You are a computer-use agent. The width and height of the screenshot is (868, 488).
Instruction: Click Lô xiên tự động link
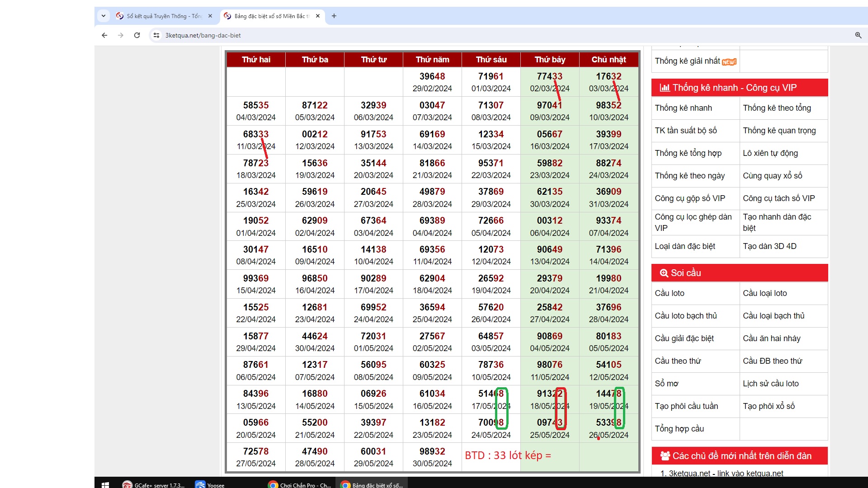click(770, 153)
